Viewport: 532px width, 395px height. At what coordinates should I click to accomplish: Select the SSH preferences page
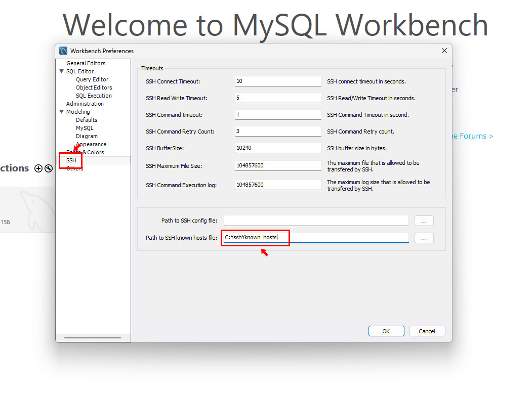click(x=71, y=160)
